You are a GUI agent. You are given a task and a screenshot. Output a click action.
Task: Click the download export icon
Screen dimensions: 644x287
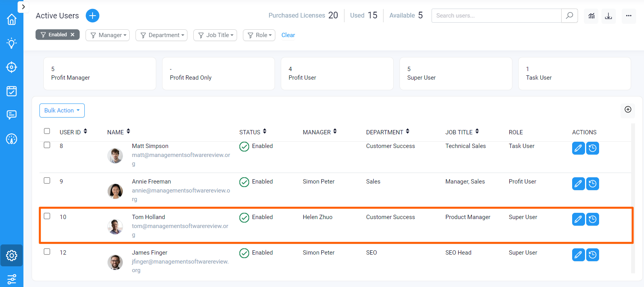(608, 16)
